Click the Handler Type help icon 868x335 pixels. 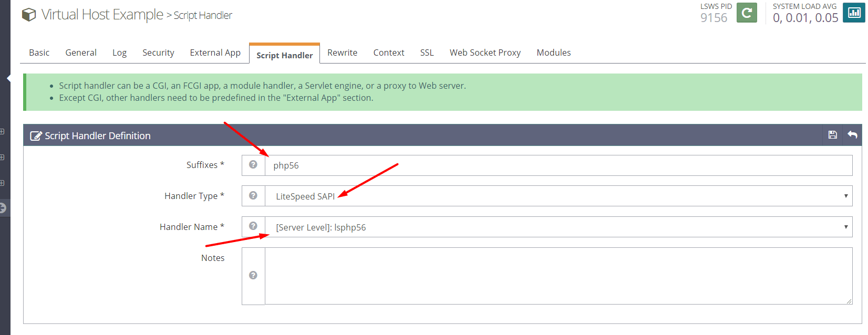point(253,196)
